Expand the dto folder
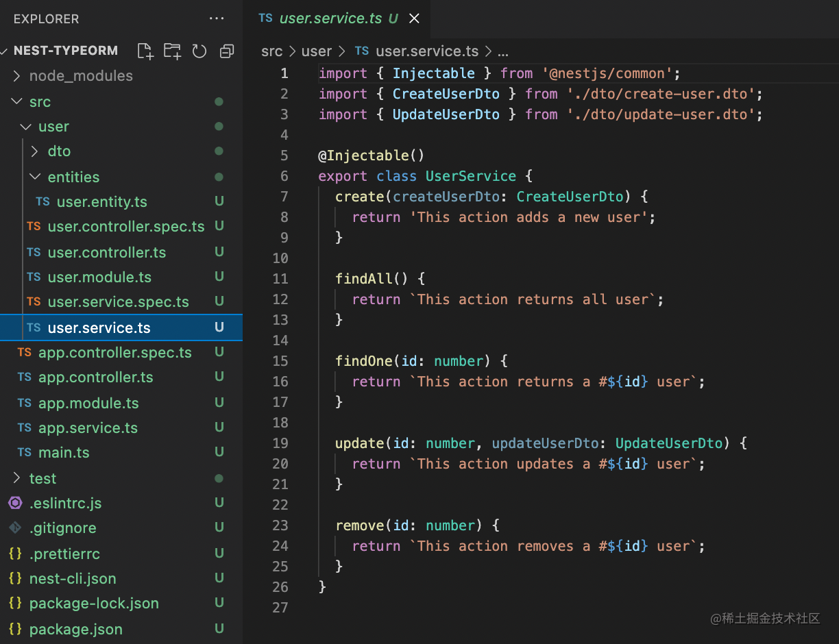The height and width of the screenshot is (644, 839). tap(36, 151)
